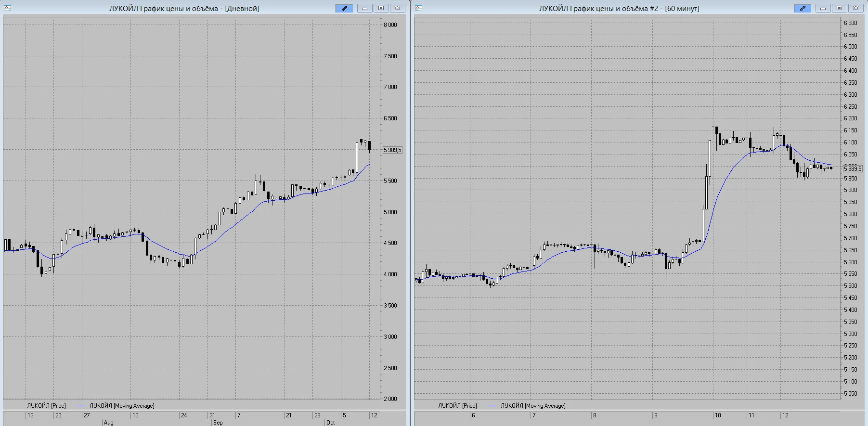Click the 6 600 level on the 60-minute price axis

pyautogui.click(x=850, y=23)
